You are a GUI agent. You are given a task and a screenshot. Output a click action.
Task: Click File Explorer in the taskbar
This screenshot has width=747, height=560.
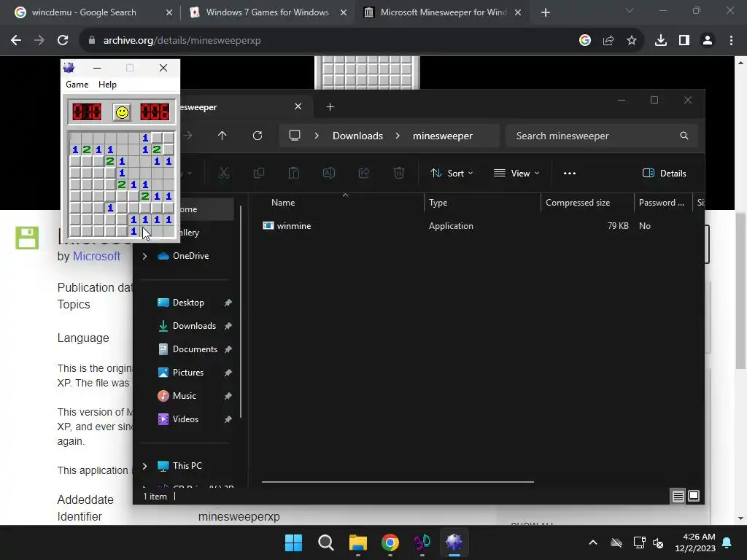[357, 542]
